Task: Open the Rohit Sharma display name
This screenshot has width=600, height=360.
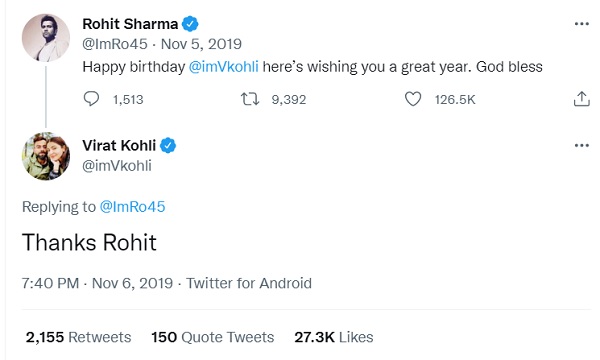Action: (130, 24)
